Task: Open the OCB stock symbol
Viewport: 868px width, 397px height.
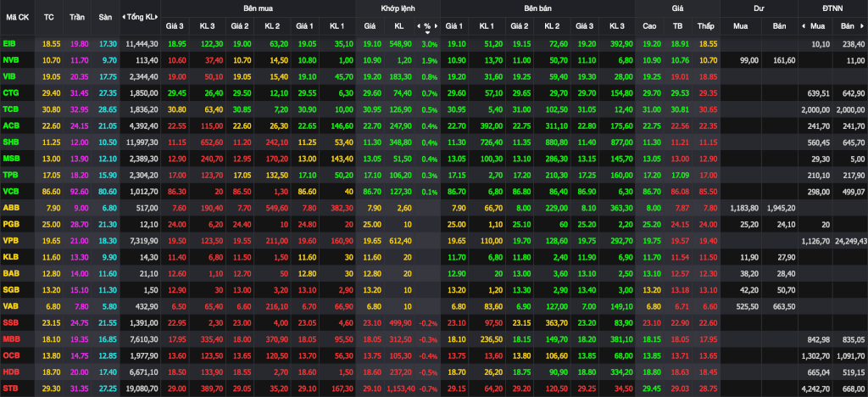Action: [x=10, y=354]
